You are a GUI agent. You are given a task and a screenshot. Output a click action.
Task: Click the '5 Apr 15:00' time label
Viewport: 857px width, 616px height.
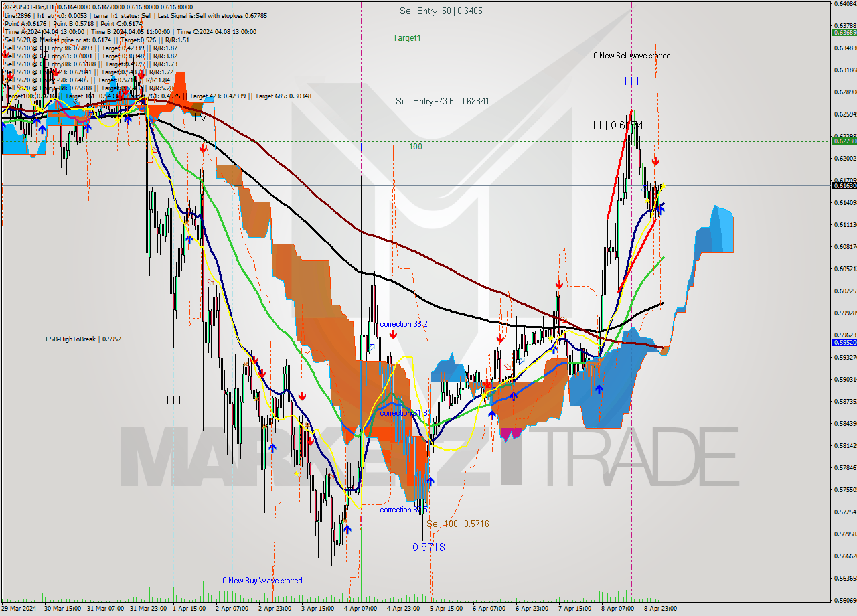click(447, 609)
